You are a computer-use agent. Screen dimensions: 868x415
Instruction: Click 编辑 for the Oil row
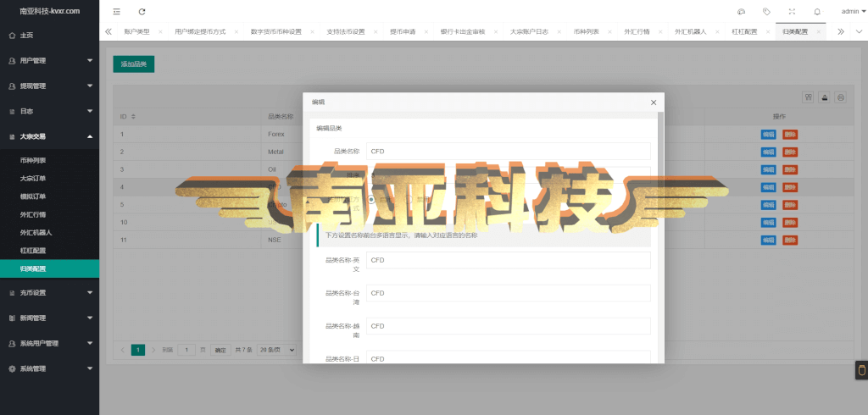[x=768, y=169]
